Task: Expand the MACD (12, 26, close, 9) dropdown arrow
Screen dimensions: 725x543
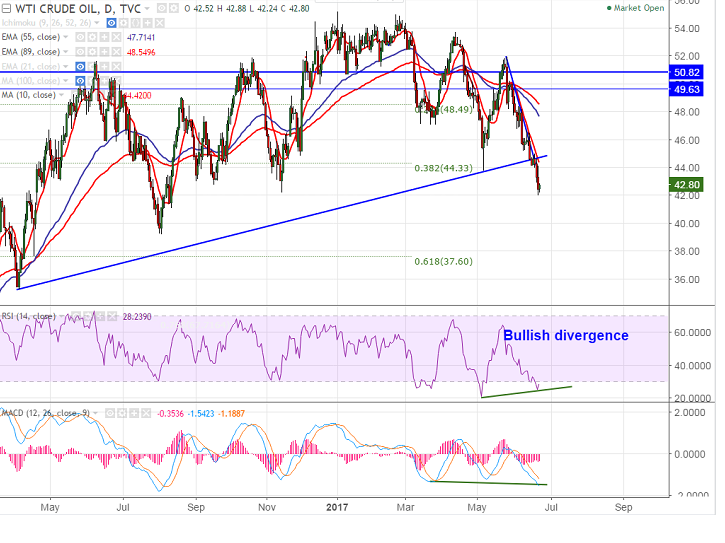Action: (x=95, y=413)
